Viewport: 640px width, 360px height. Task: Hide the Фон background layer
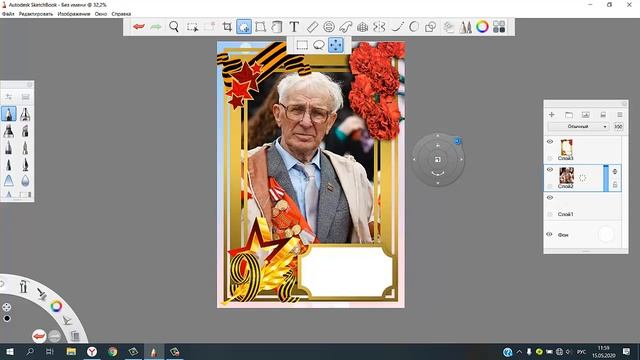[x=549, y=234]
